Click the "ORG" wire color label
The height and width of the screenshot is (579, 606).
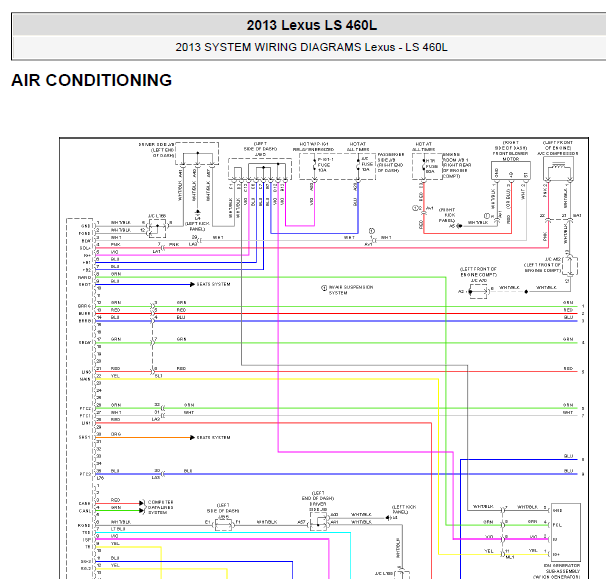[x=116, y=434]
